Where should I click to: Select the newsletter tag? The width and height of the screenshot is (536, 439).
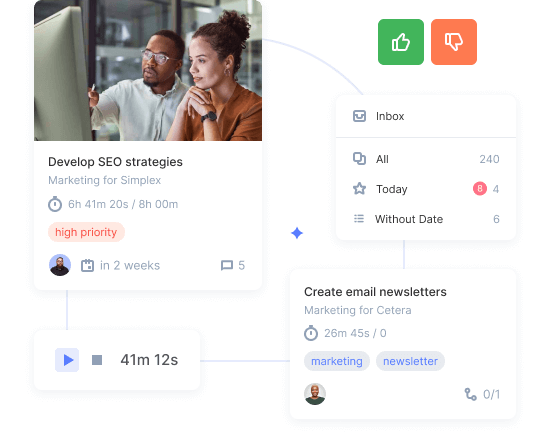pos(410,361)
